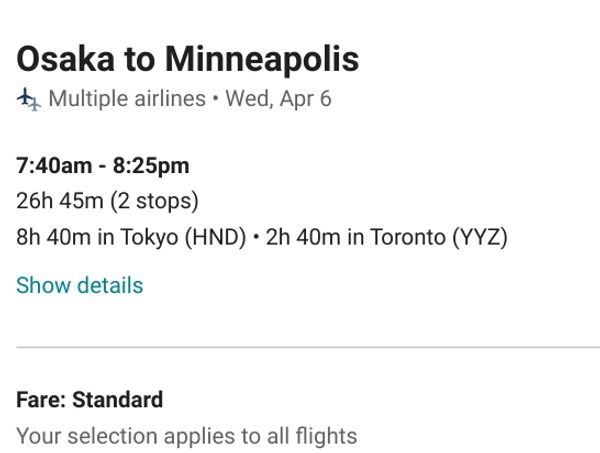Click the Wed, Apr 6 date
The width and height of the screenshot is (600, 453).
(x=278, y=99)
